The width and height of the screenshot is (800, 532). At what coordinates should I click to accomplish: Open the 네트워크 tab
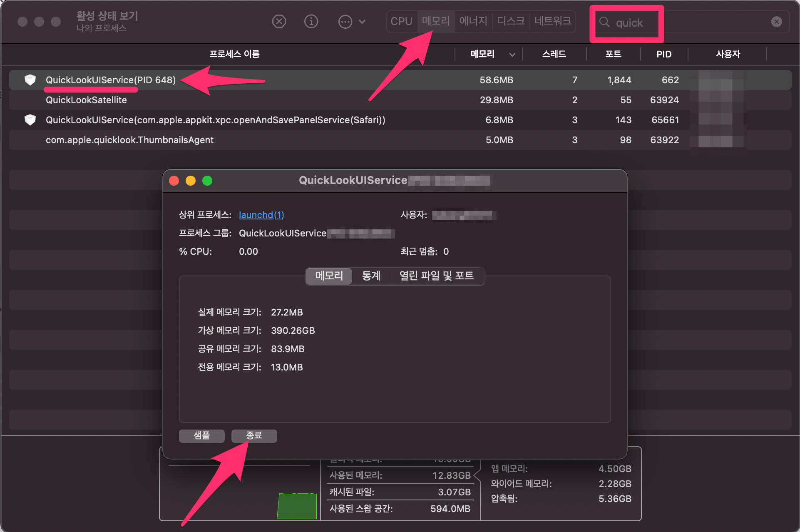(552, 21)
